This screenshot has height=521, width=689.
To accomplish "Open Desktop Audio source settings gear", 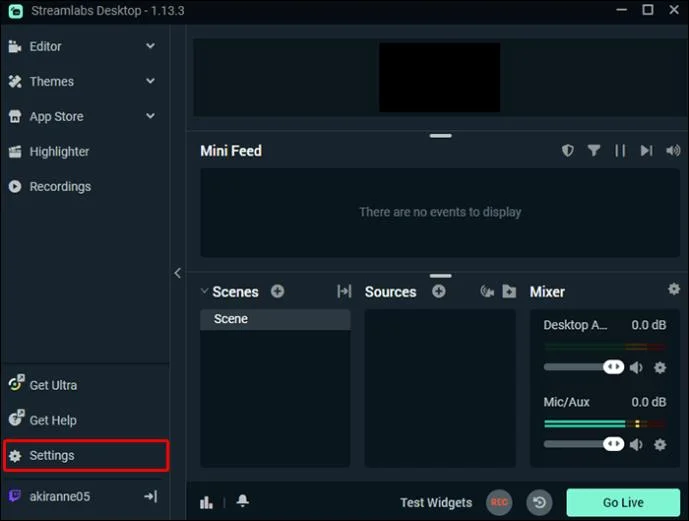I will tap(660, 367).
